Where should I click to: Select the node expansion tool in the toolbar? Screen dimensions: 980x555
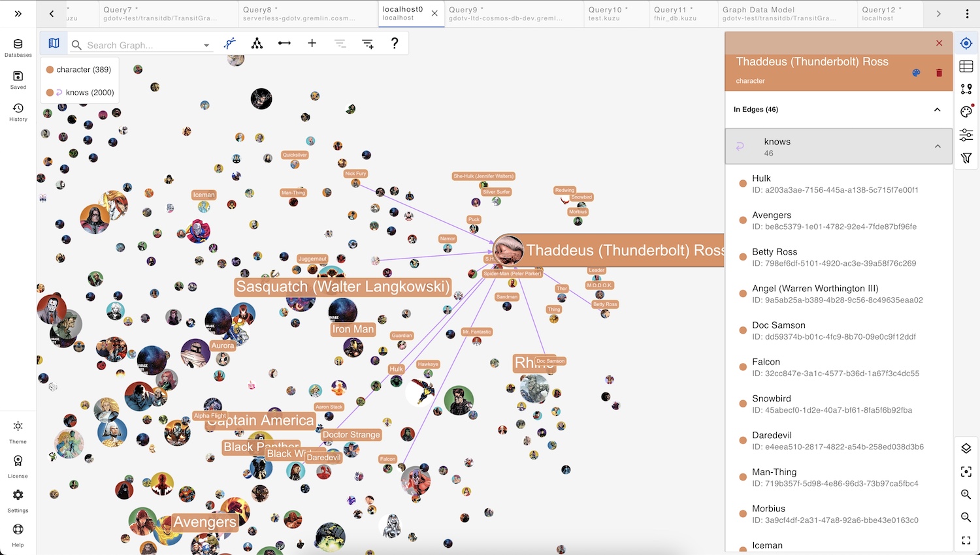coord(230,43)
